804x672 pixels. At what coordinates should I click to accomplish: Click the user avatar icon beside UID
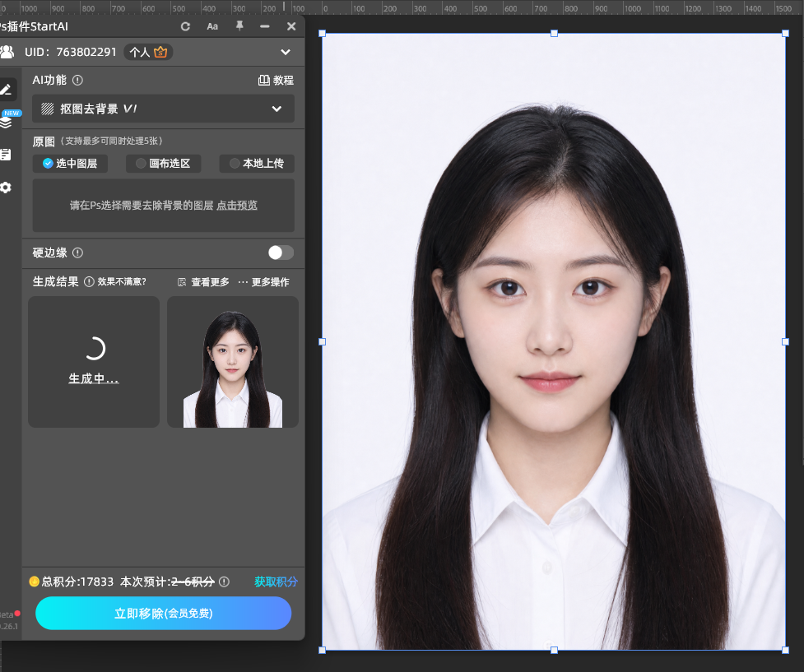[7, 52]
